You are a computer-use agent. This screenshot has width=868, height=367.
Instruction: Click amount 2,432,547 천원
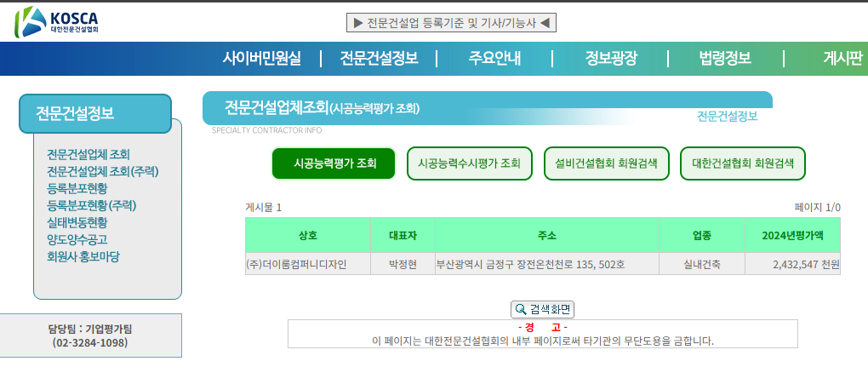(807, 264)
